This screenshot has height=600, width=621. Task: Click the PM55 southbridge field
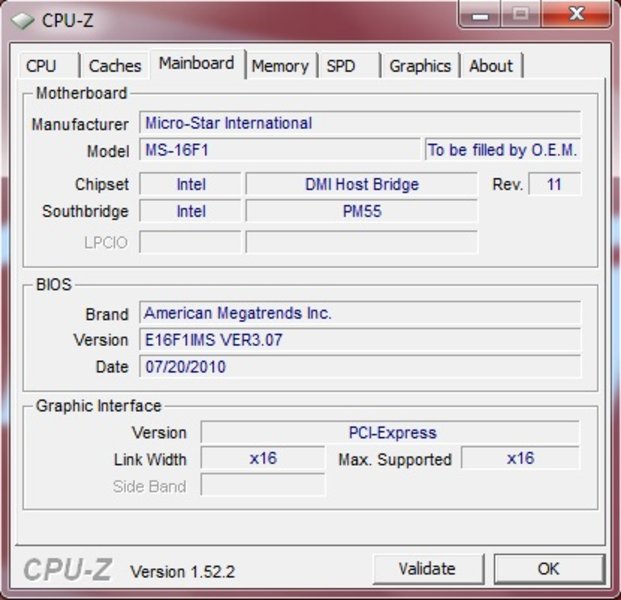click(x=362, y=211)
